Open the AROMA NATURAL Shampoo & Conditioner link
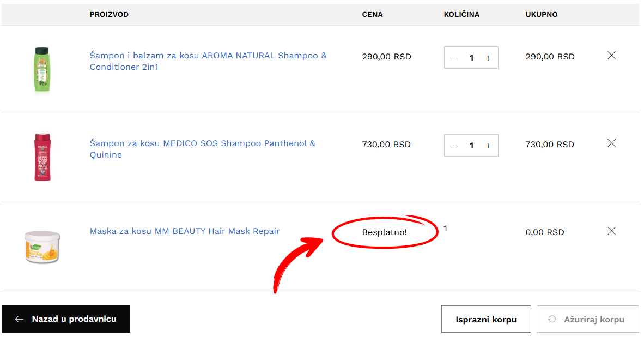The width and height of the screenshot is (644, 342). (x=208, y=61)
